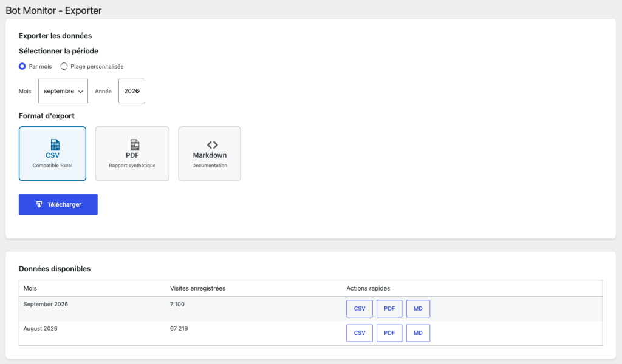Select the CSV format card
Image resolution: width=622 pixels, height=364 pixels.
pyautogui.click(x=52, y=153)
